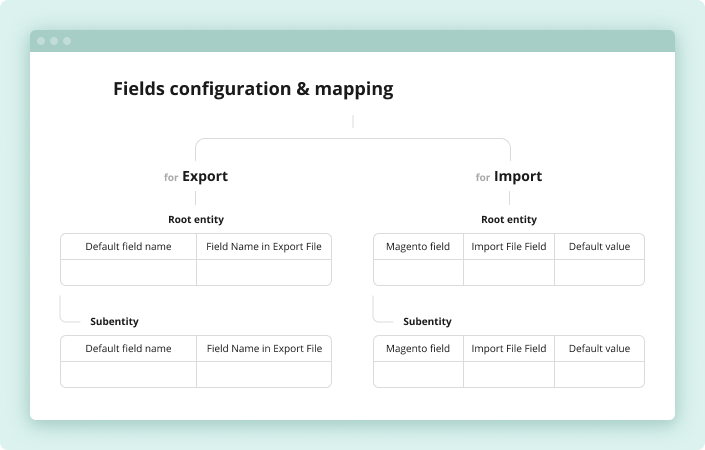Click Field Name in Export File header of Root entity
The image size is (705, 450).
click(x=264, y=246)
